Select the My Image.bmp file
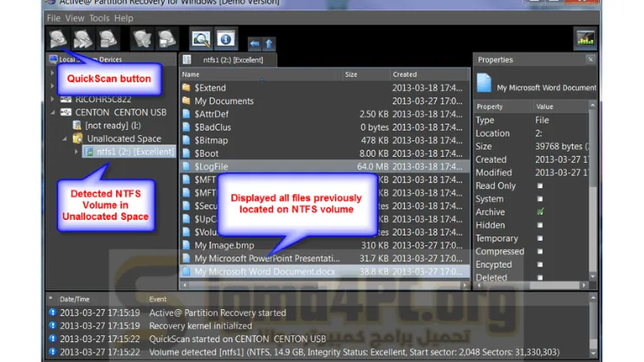This screenshot has width=644, height=362. [224, 245]
